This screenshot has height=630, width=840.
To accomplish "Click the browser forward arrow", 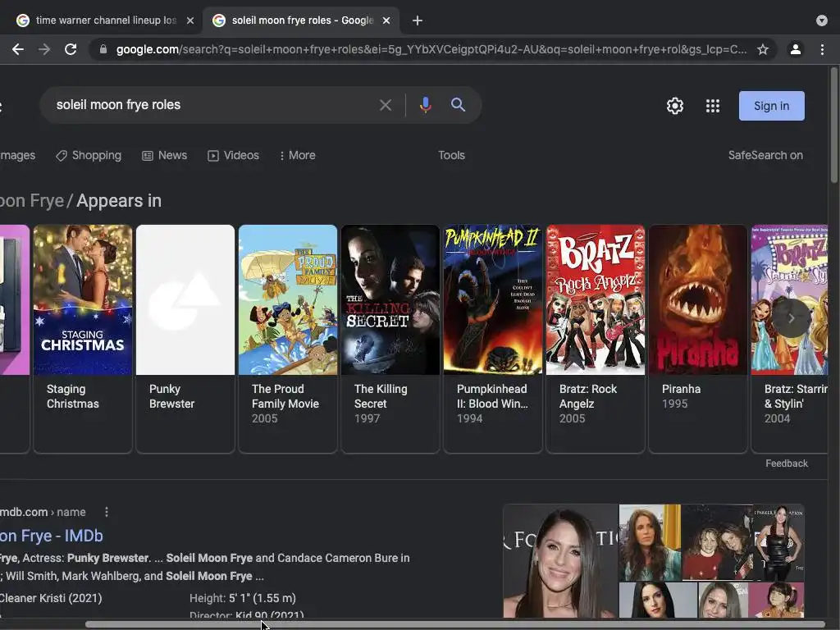I will (44, 49).
